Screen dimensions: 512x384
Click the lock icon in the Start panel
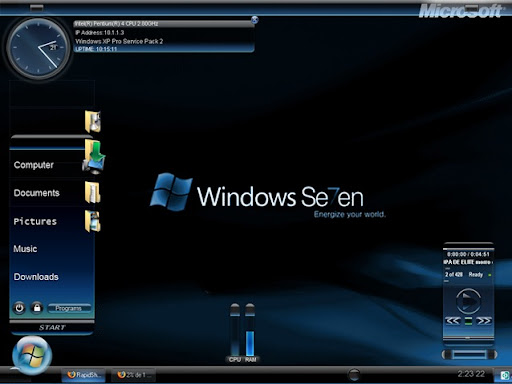click(x=37, y=307)
